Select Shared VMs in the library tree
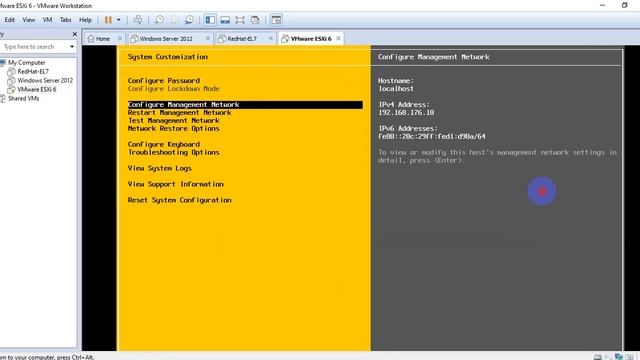The height and width of the screenshot is (360, 640). 24,98
